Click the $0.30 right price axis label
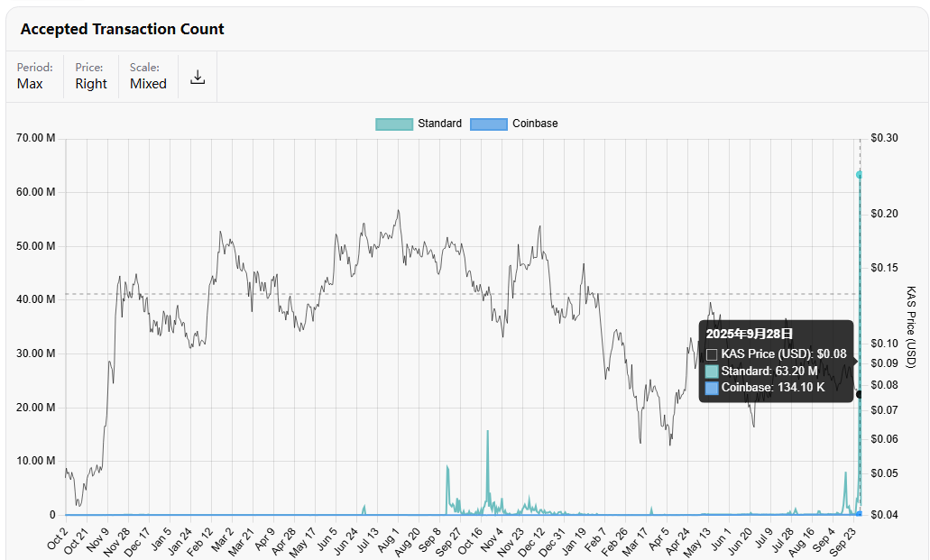930x560 pixels. click(884, 139)
